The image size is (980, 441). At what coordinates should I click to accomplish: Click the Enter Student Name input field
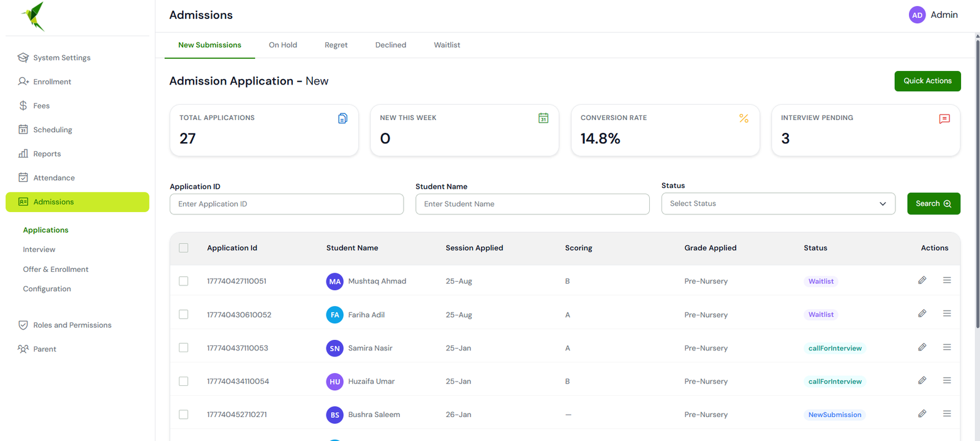532,204
